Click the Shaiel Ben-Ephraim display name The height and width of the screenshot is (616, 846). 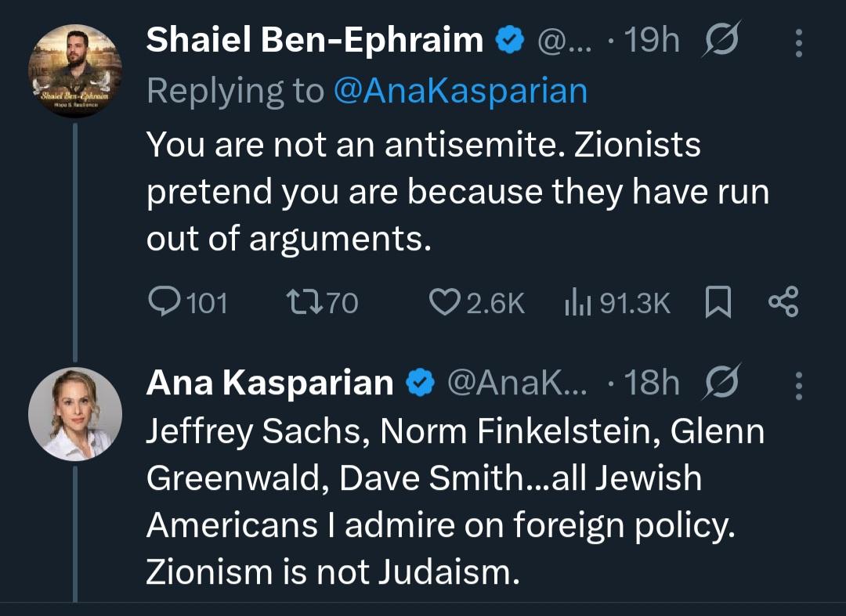pyautogui.click(x=315, y=41)
